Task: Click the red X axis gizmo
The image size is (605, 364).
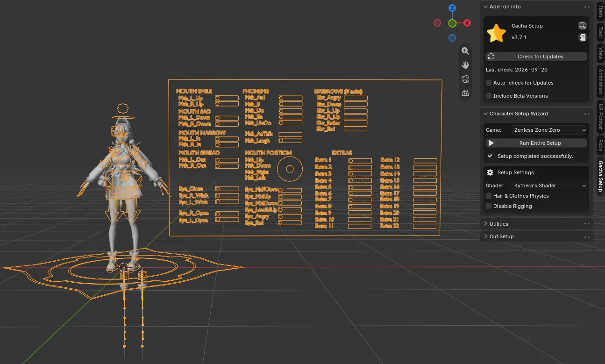Action: (x=467, y=23)
